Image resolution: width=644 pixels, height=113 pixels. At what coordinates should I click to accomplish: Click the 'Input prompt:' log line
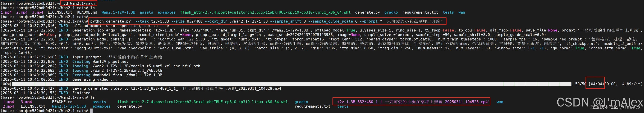87,57
